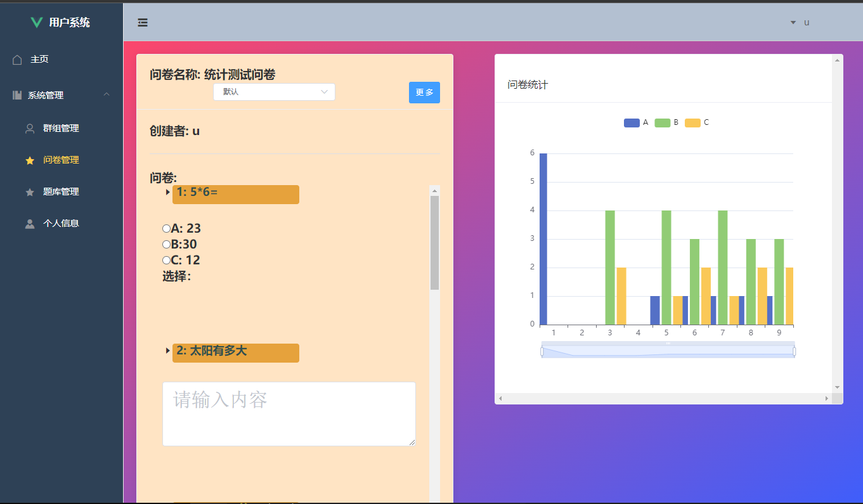Click the left handle of the chart zoom slider
863x504 pixels.
point(542,351)
